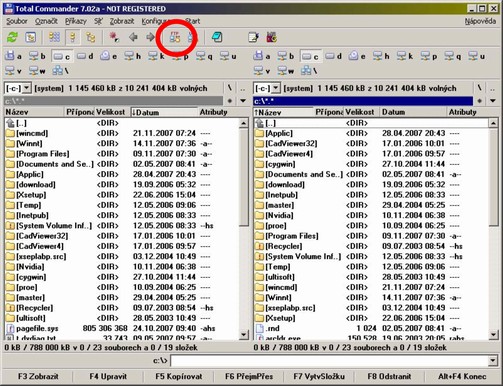Open right panel directory history arrow

click(x=493, y=101)
